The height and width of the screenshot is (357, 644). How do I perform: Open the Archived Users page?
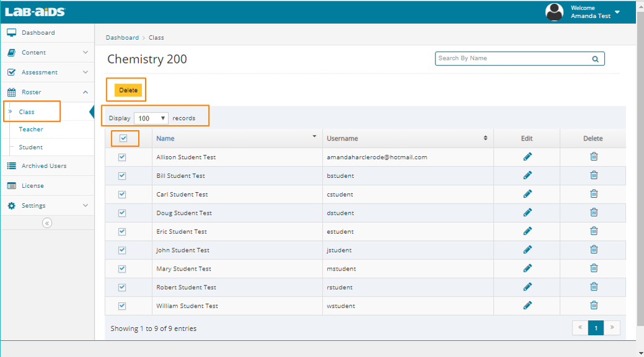tap(44, 166)
